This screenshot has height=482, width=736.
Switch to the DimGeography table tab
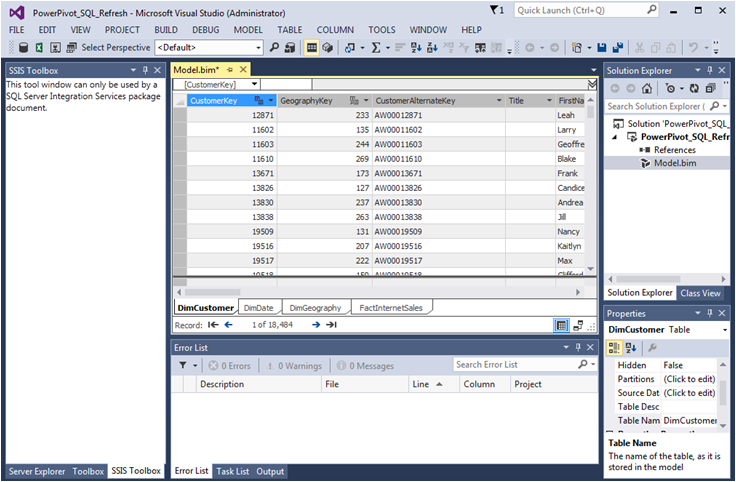coord(315,308)
